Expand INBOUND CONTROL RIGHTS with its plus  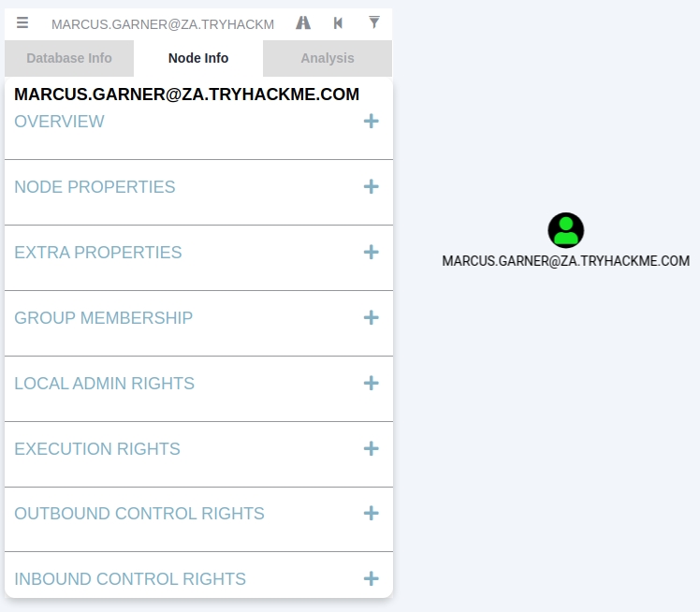tap(372, 579)
